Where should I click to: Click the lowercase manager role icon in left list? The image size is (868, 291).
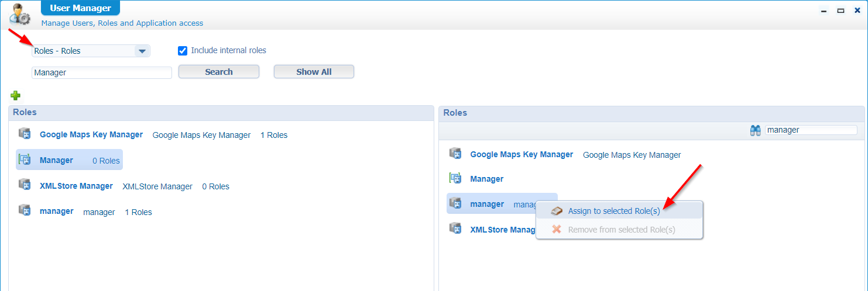coord(25,211)
